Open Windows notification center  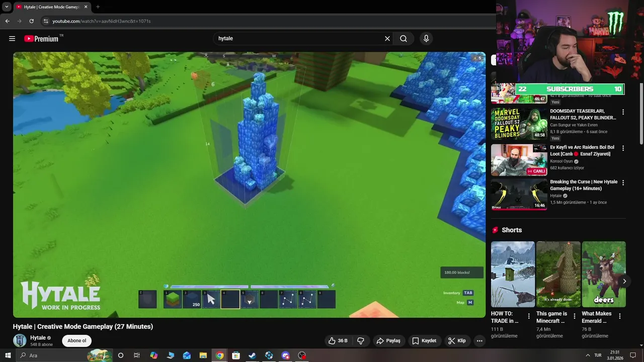coord(633,355)
